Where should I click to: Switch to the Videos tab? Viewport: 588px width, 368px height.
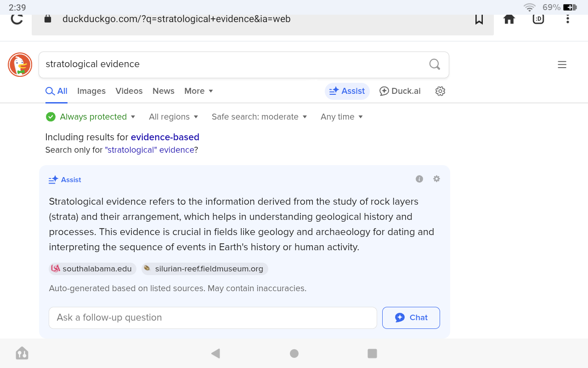click(129, 91)
